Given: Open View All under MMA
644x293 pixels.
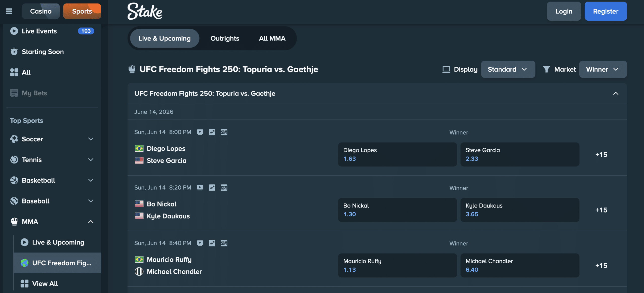Looking at the screenshot, I should click(x=57, y=283).
